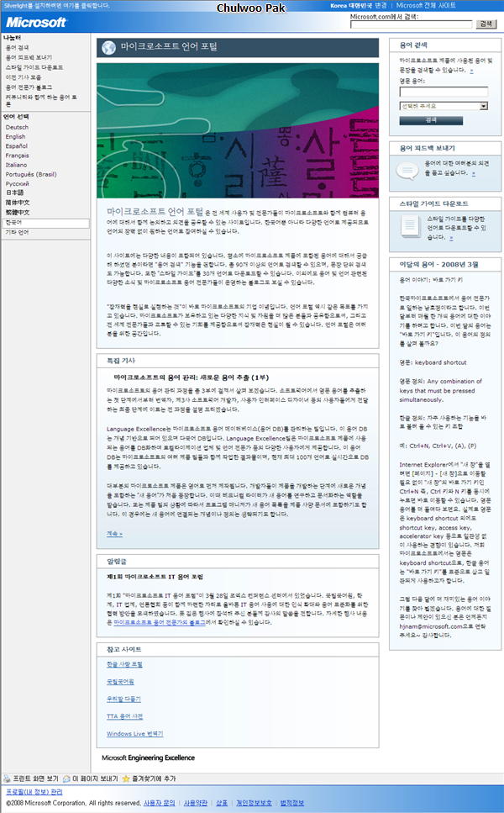Image resolution: width=504 pixels, height=813 pixels.
Task: Select 繁體中文 in language list
Action: tap(18, 212)
